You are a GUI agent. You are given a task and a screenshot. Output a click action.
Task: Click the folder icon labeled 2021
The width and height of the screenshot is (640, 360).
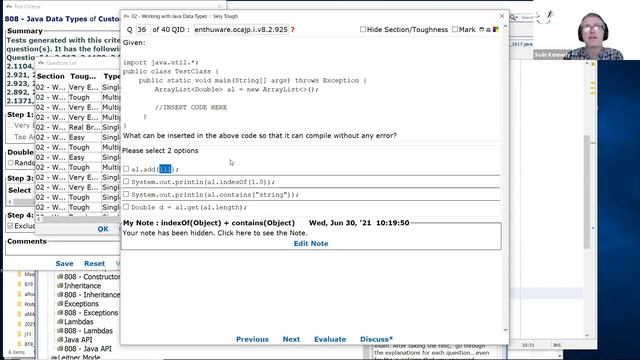point(19,324)
